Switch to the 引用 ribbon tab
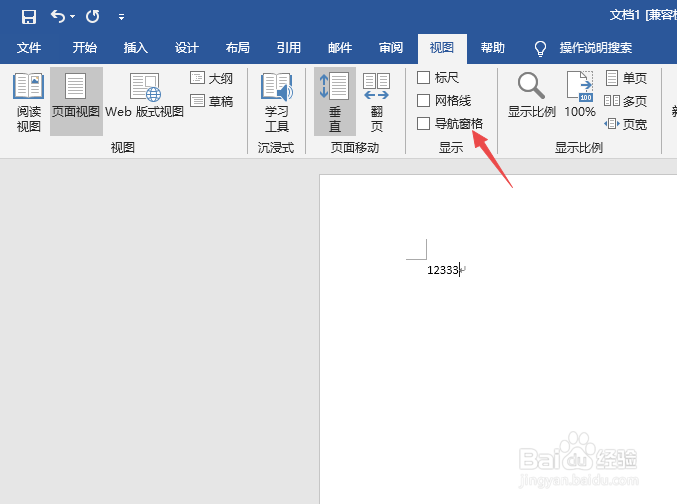This screenshot has width=677, height=504. tap(288, 48)
